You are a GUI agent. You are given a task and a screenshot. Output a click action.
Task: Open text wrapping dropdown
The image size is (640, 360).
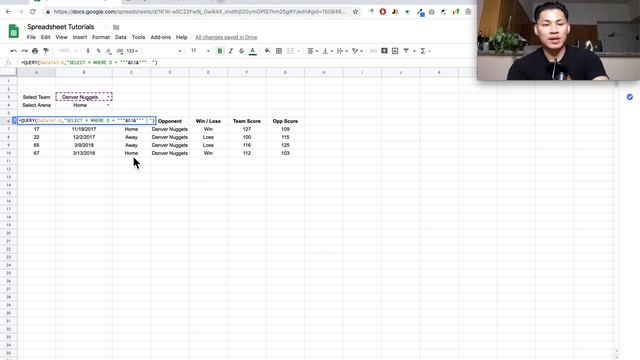pyautogui.click(x=342, y=51)
